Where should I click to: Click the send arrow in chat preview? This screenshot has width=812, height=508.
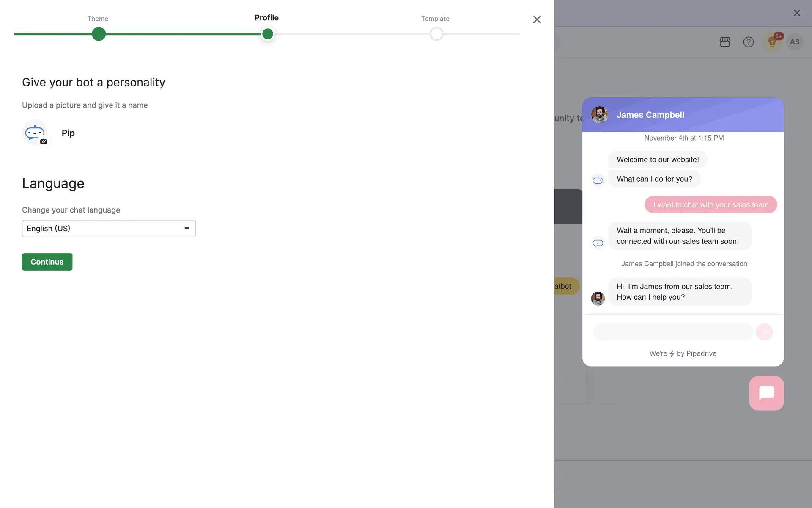click(x=764, y=332)
